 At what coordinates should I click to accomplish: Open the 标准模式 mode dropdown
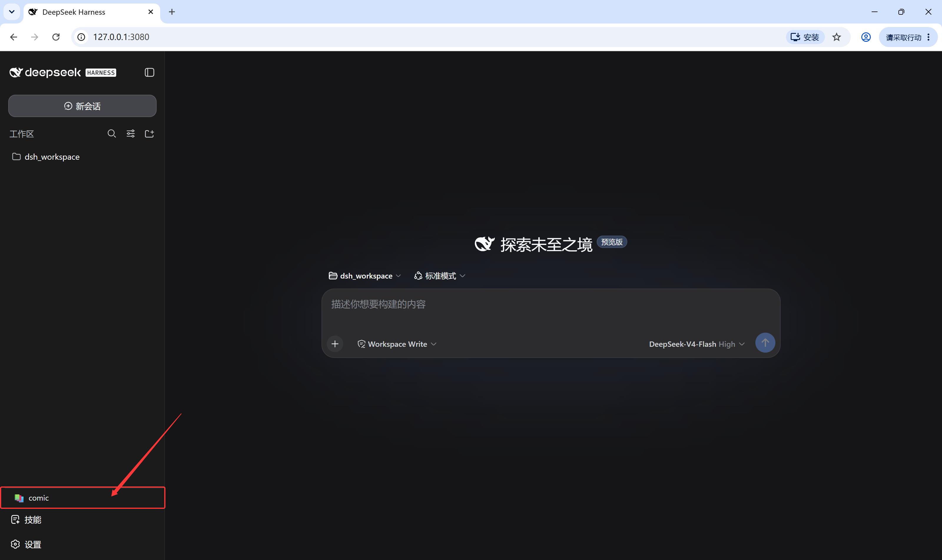(x=440, y=276)
